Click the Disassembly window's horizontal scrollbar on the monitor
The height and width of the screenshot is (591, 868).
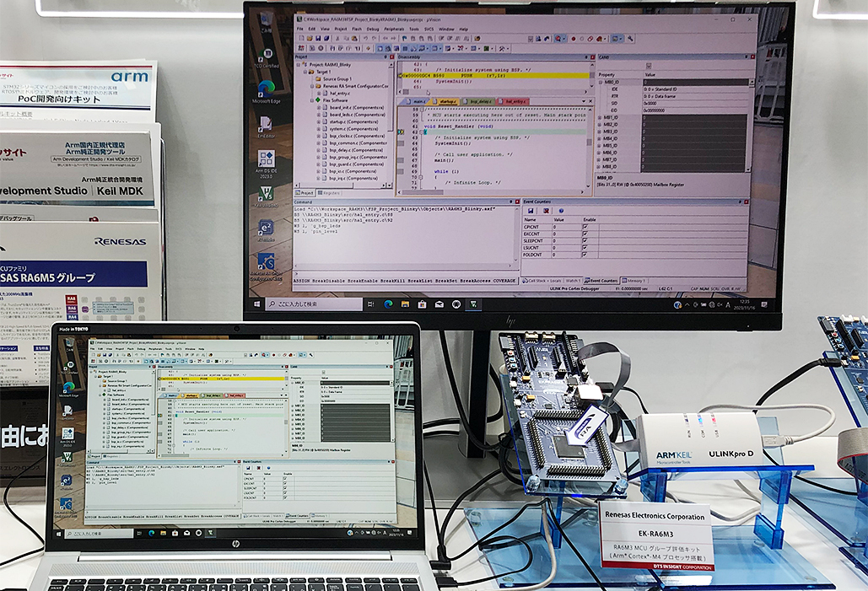click(493, 92)
